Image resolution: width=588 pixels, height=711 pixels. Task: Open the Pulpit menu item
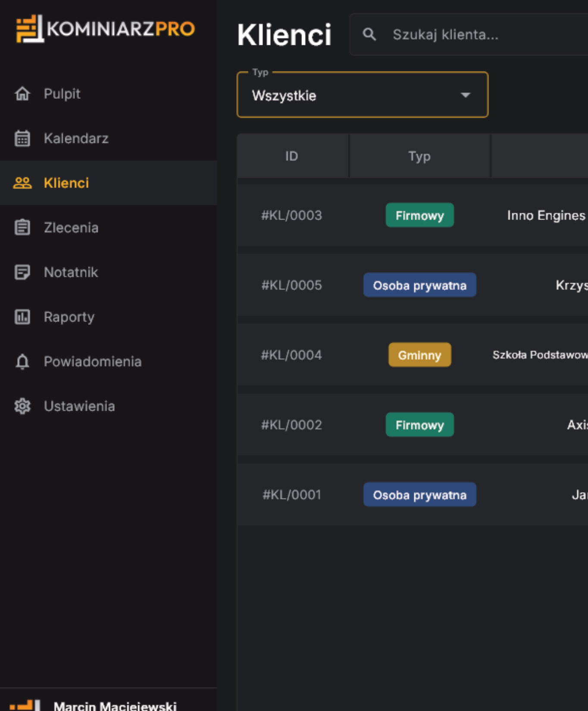[x=109, y=94]
